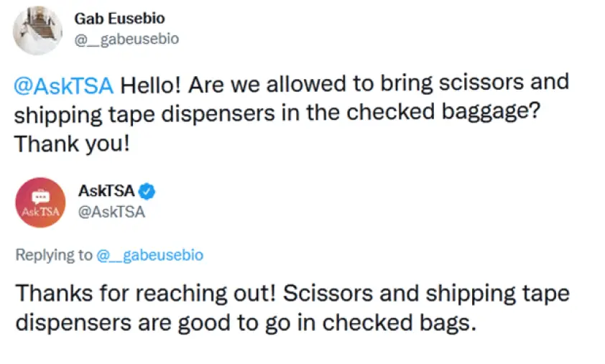Click the words checked bags. ending the reply

point(400,323)
